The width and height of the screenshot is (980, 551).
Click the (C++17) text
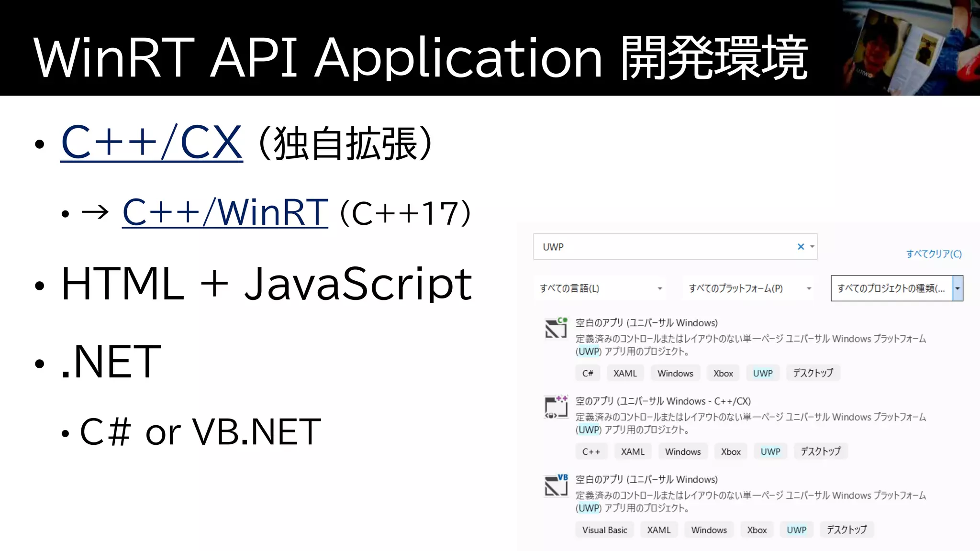pyautogui.click(x=406, y=213)
